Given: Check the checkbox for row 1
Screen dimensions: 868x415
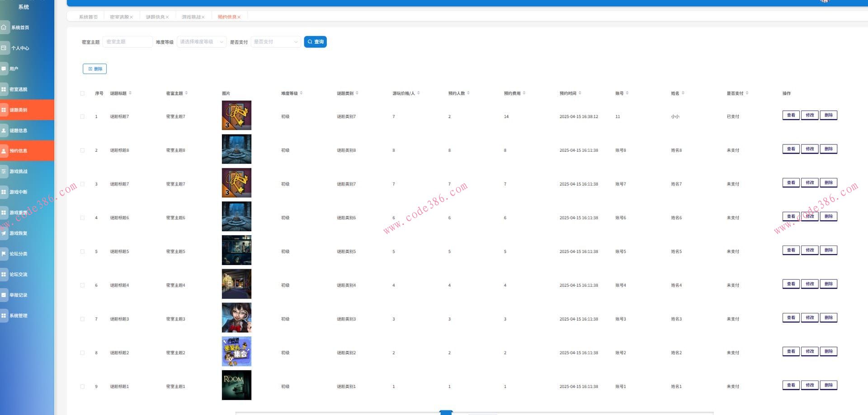Looking at the screenshot, I should [82, 117].
